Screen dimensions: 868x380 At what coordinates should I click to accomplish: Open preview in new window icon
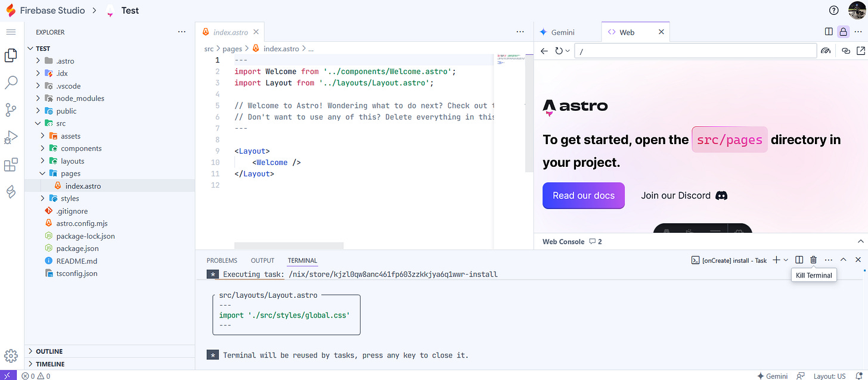point(860,51)
